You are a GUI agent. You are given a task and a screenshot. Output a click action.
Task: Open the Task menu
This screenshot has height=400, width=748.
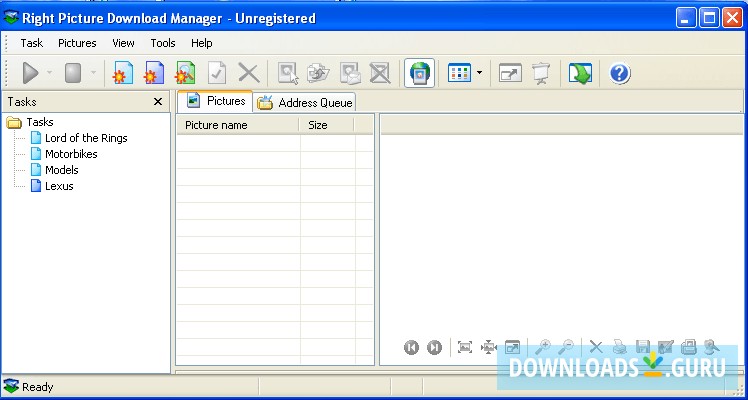pyautogui.click(x=31, y=43)
